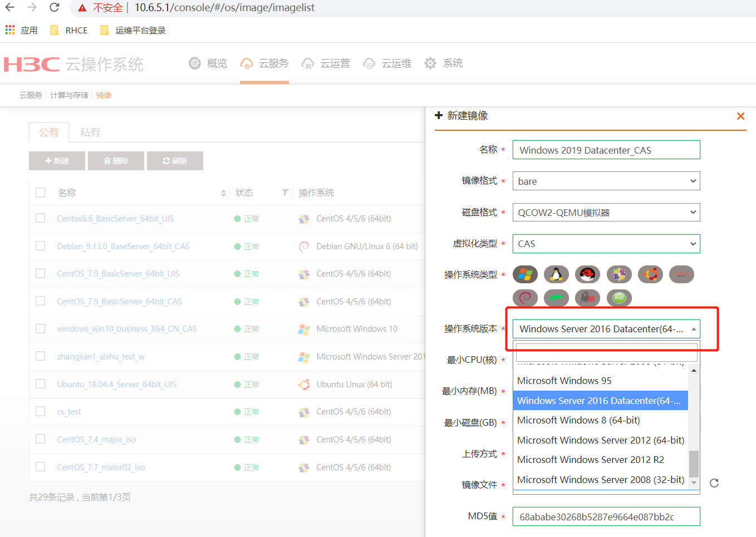Select the Windows operating system type icon

525,274
